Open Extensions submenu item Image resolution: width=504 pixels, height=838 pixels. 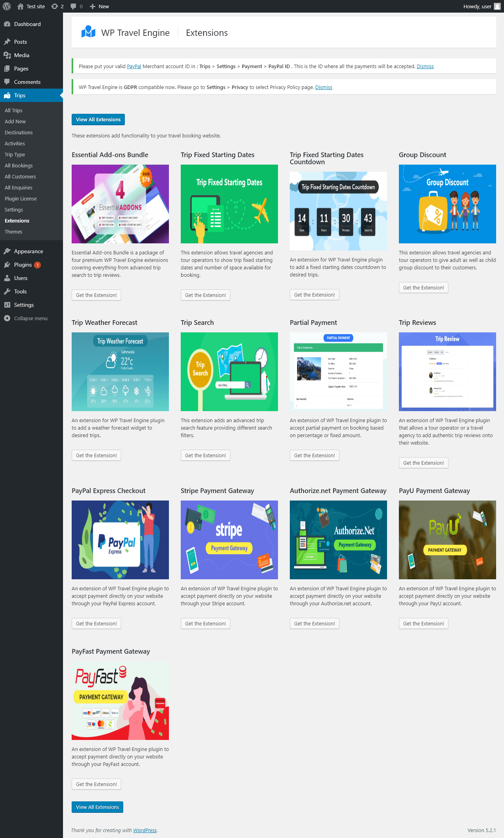[x=17, y=221]
